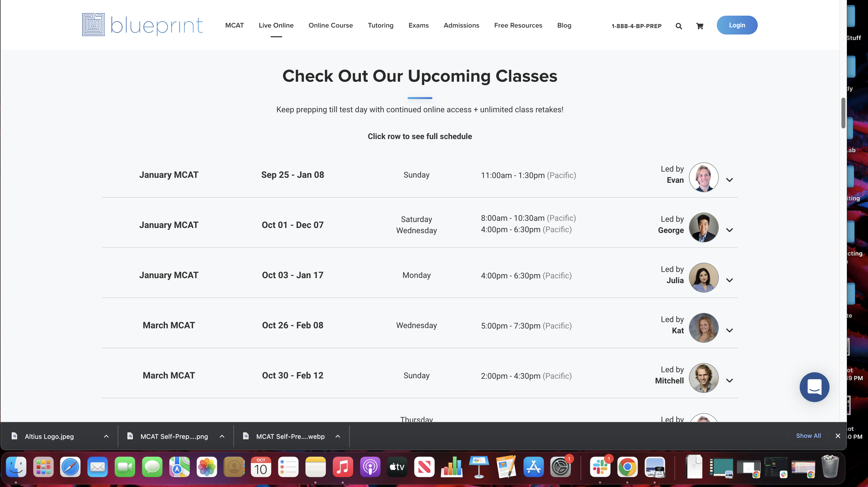Screen dimensions: 868x487
Task: Launch System Preferences from the dock
Action: tap(560, 467)
